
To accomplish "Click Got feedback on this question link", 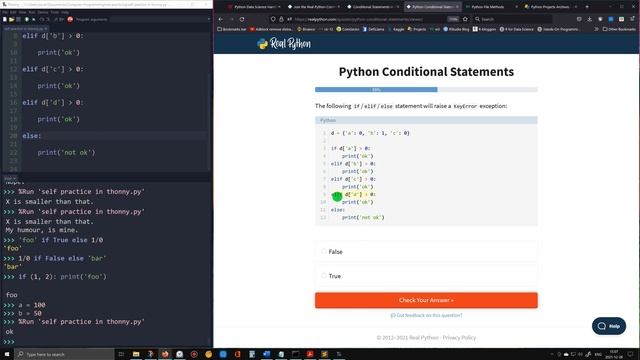I will pyautogui.click(x=426, y=315).
